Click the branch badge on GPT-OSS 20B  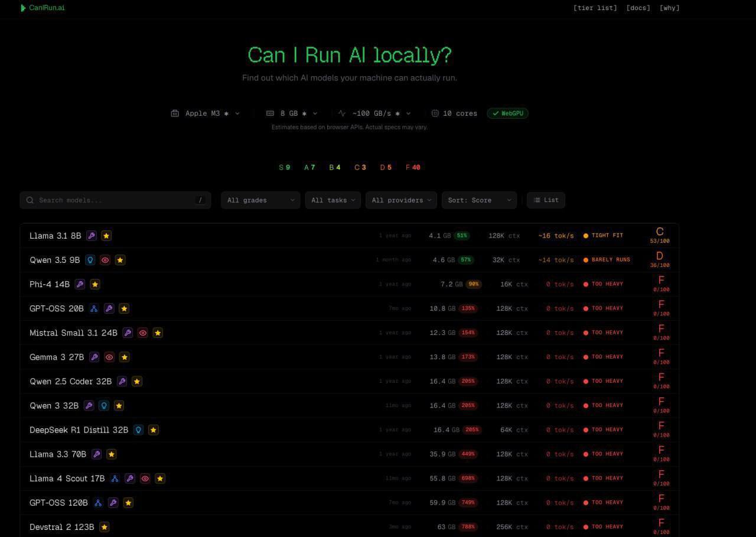(94, 308)
